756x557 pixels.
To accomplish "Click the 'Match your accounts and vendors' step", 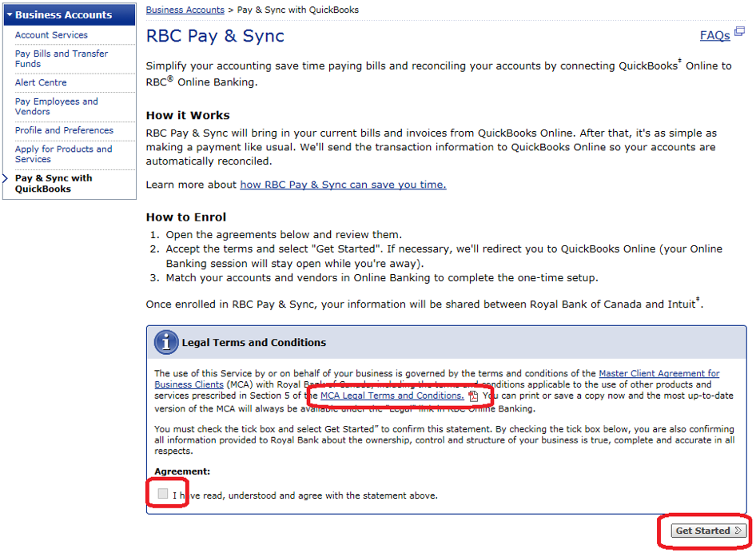I will coord(382,278).
